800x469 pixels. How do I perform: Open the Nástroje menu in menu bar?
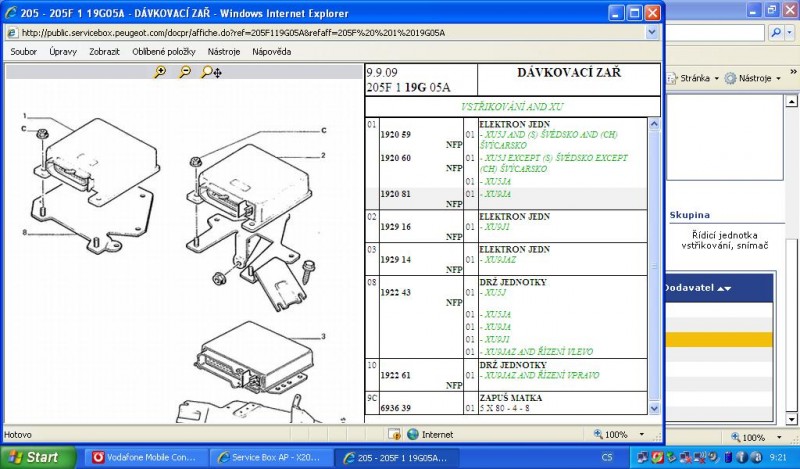224,51
